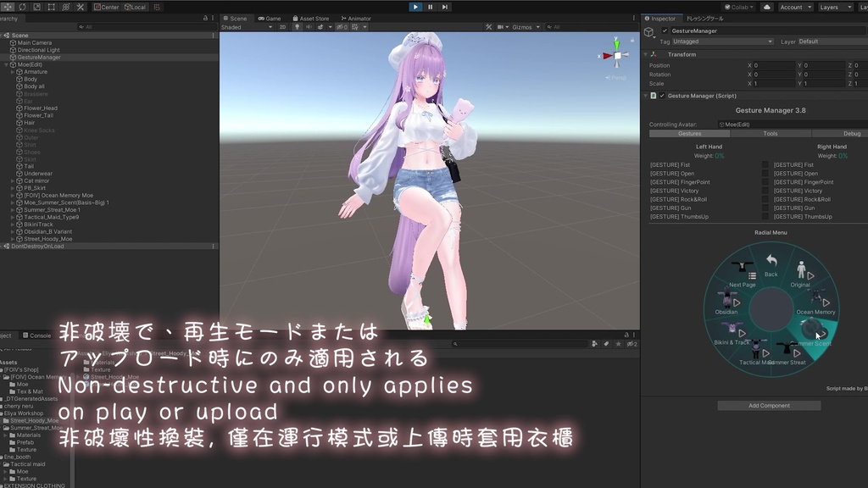Select the Rect transform tool
This screenshot has width=868, height=488.
coord(51,7)
